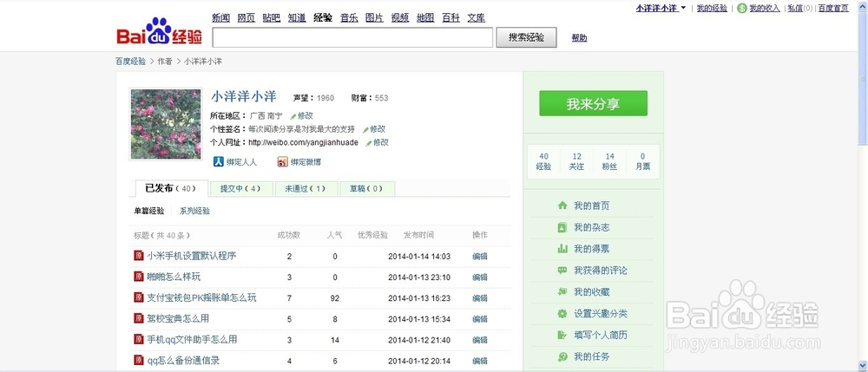Switch to the 提交中 (4) tab
This screenshot has height=372, width=868.
[241, 188]
